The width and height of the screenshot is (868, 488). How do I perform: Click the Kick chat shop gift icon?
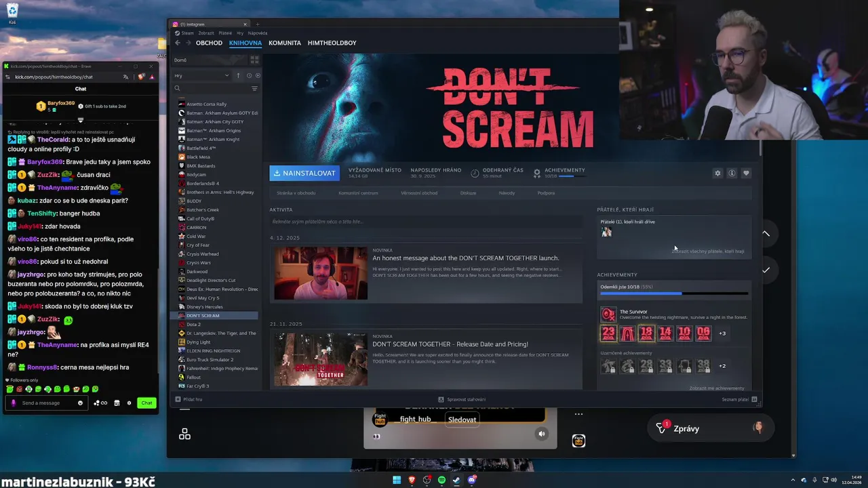(x=117, y=403)
